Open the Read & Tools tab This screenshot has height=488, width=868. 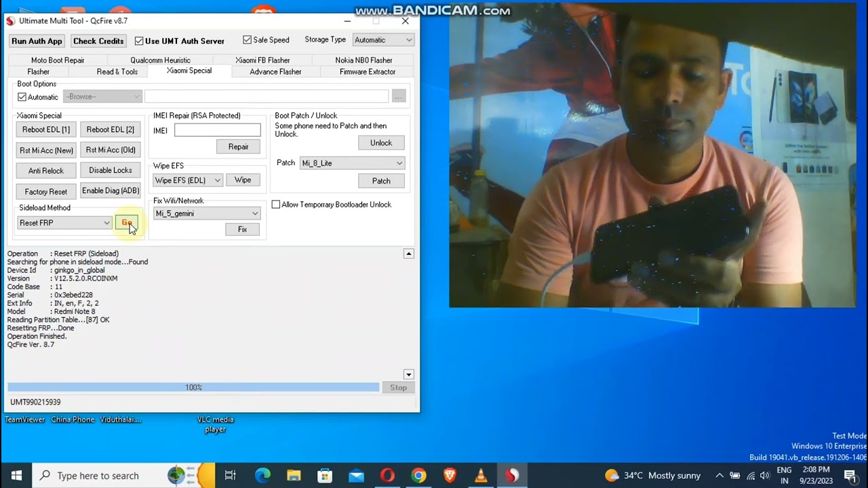click(x=117, y=72)
